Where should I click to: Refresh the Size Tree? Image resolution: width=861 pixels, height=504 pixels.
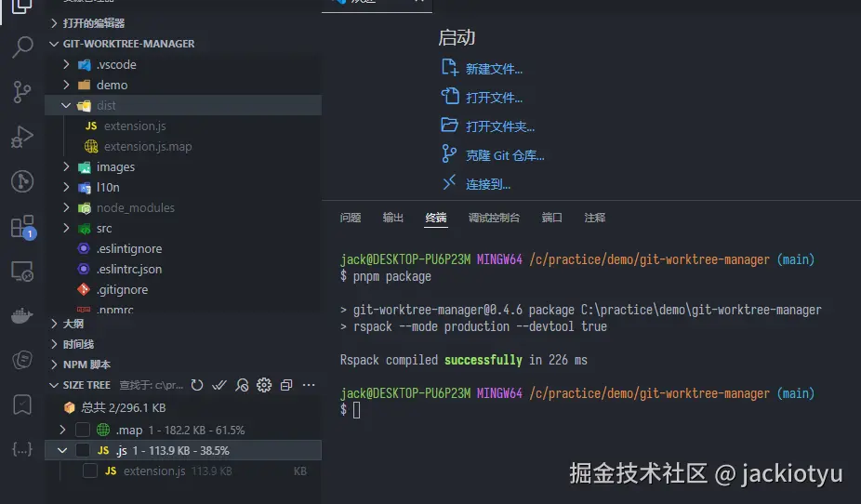[197, 385]
